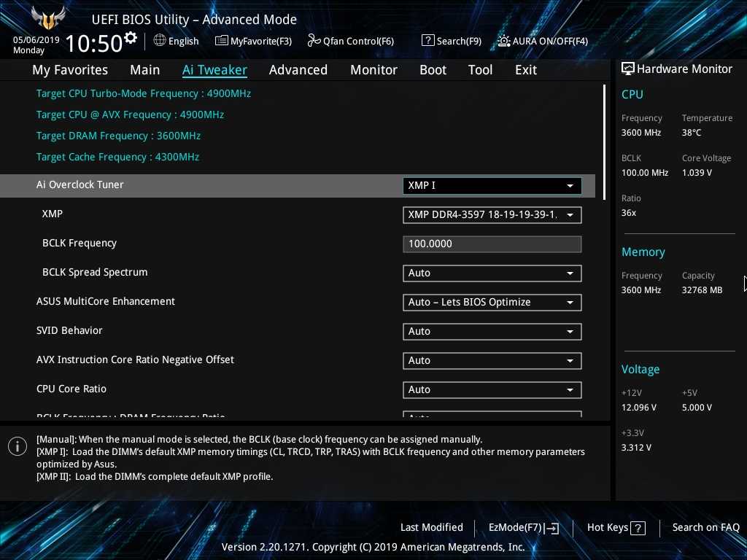Click the Last Modified button
747x560 pixels.
click(x=431, y=527)
